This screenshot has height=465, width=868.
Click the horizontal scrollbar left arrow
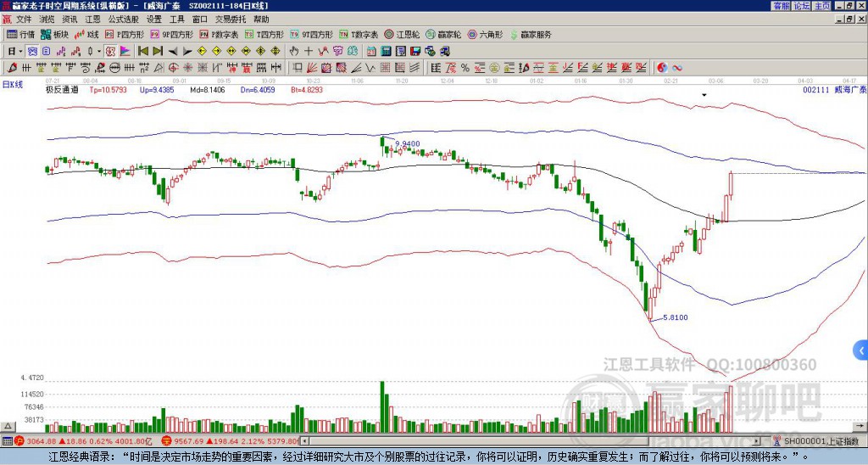304,441
